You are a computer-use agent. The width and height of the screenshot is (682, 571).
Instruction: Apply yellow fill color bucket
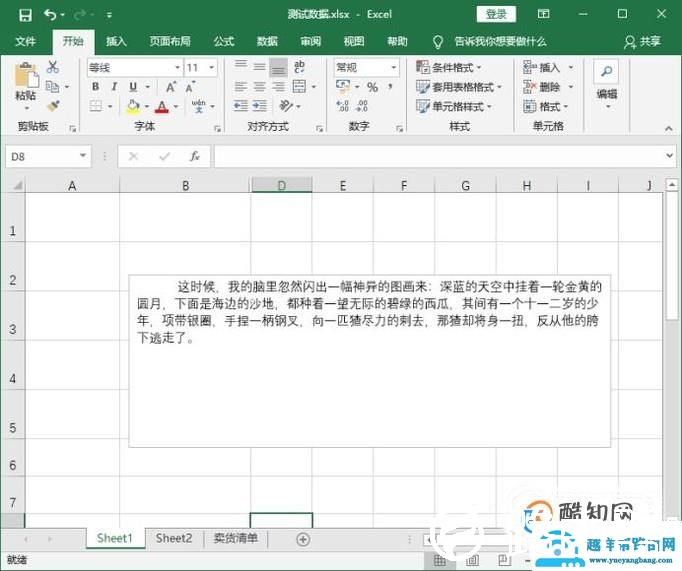pos(133,106)
